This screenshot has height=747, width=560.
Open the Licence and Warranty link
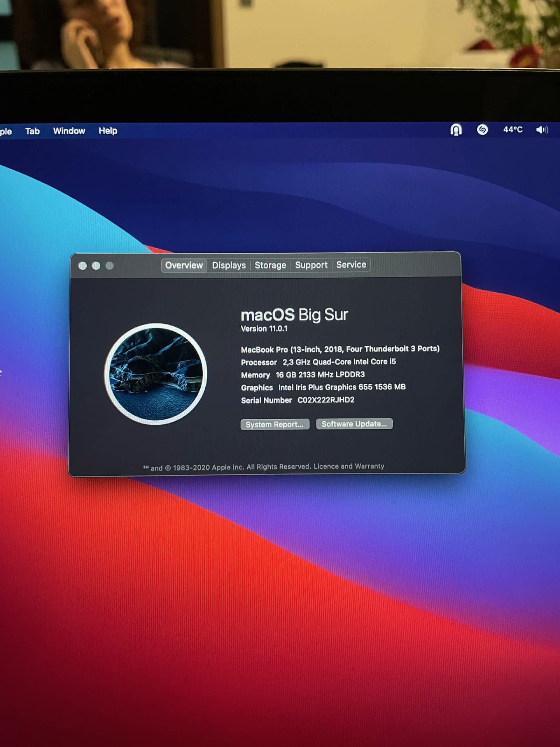[349, 466]
